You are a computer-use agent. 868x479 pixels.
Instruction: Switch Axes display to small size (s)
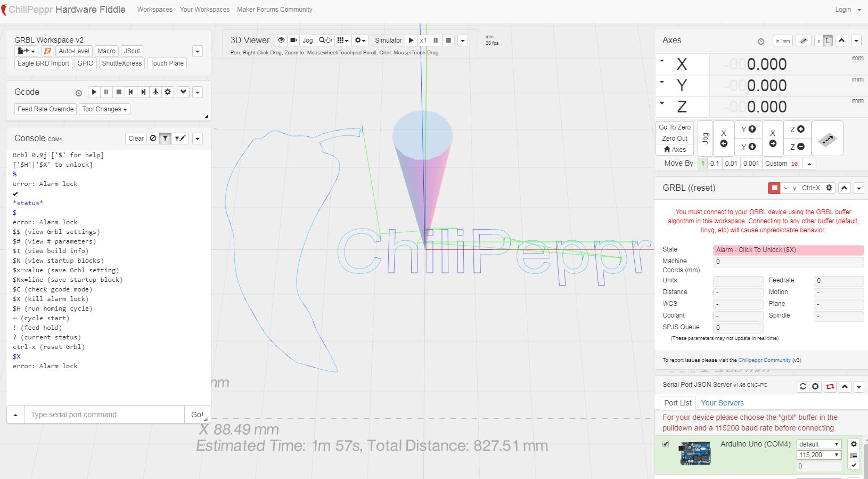818,41
